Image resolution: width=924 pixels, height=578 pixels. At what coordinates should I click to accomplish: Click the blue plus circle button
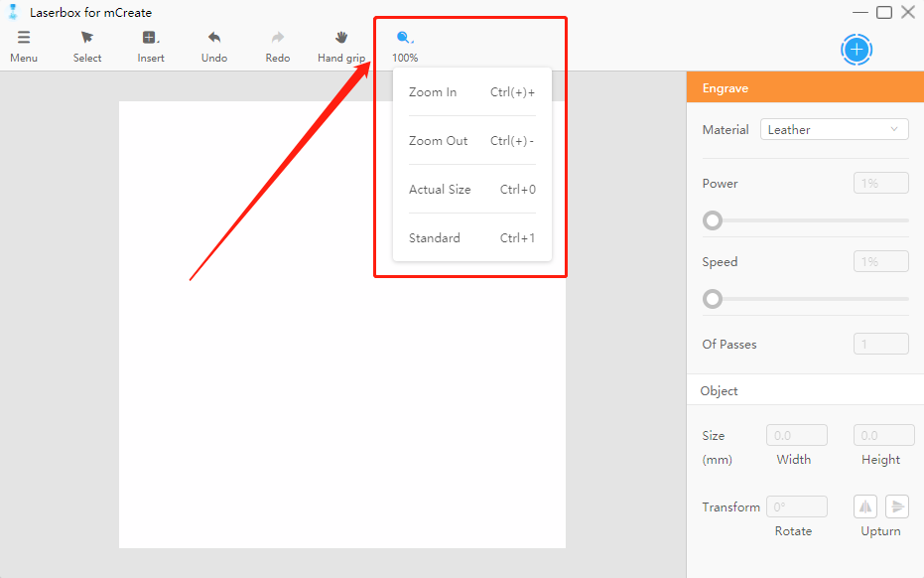[857, 50]
